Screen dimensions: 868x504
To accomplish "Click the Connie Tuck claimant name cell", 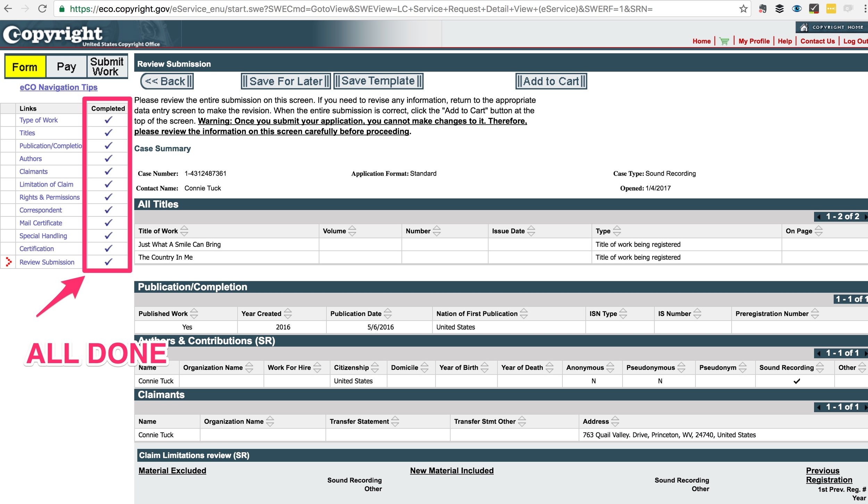I will click(167, 435).
